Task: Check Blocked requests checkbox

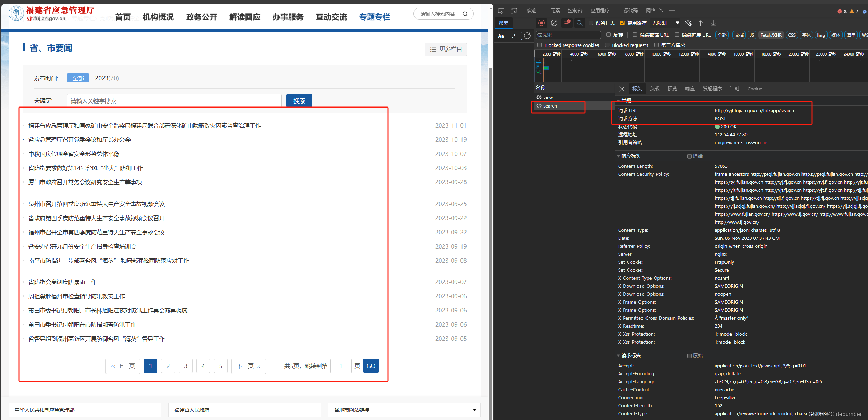Action: click(x=607, y=45)
